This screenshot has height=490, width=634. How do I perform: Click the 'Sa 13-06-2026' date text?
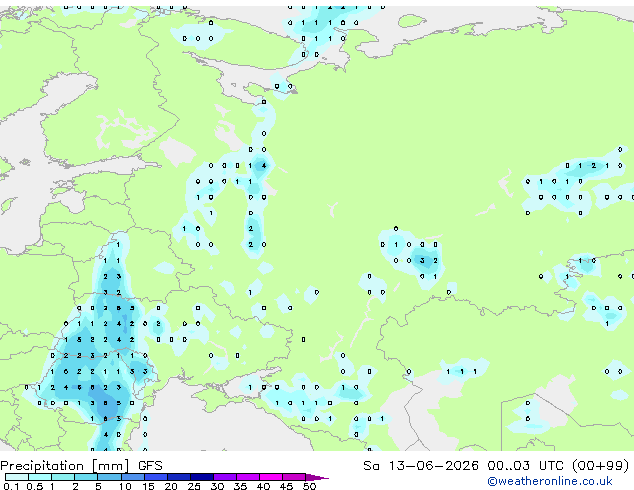tap(421, 466)
